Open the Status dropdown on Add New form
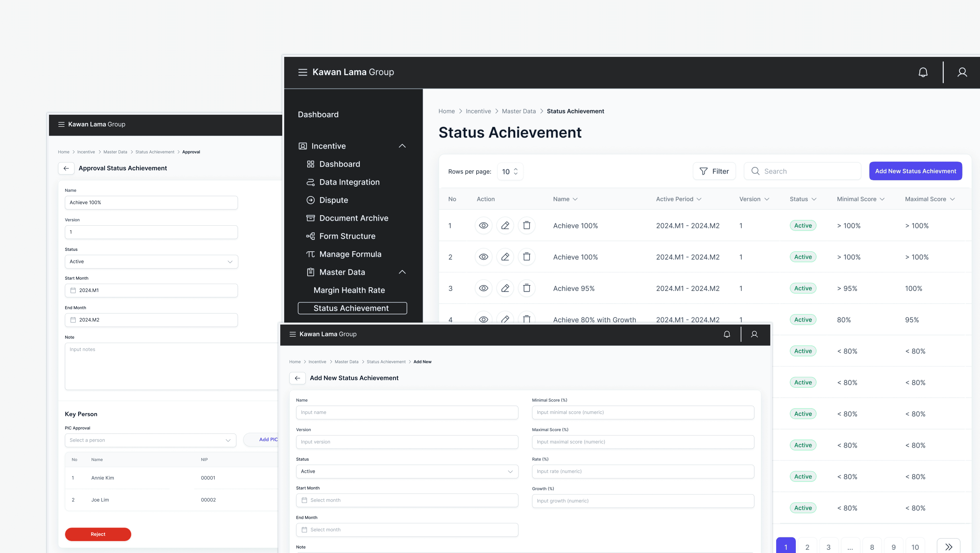The height and width of the screenshot is (553, 980). 407,471
